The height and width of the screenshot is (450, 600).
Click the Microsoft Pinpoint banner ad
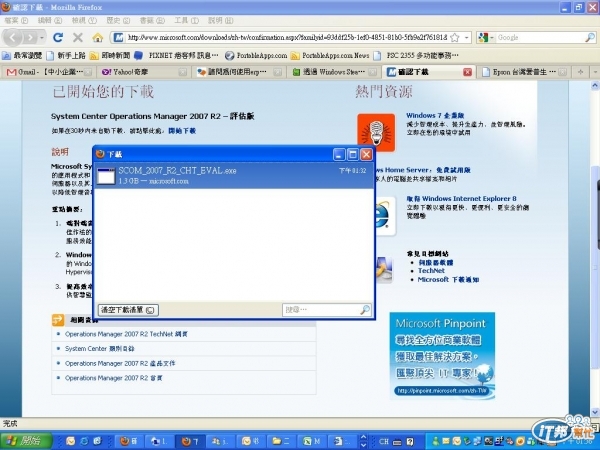[x=442, y=356]
